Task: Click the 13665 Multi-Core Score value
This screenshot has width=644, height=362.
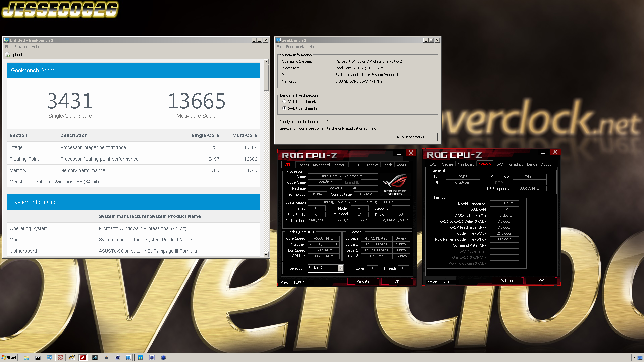Action: [197, 101]
